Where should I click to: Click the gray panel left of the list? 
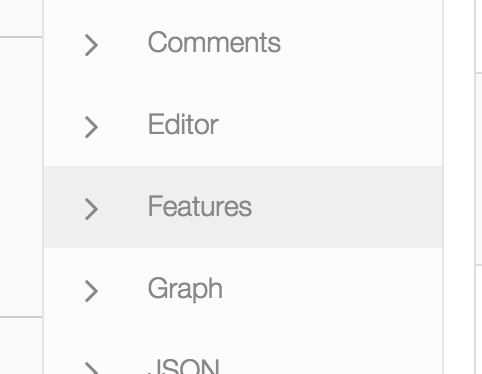point(21,177)
